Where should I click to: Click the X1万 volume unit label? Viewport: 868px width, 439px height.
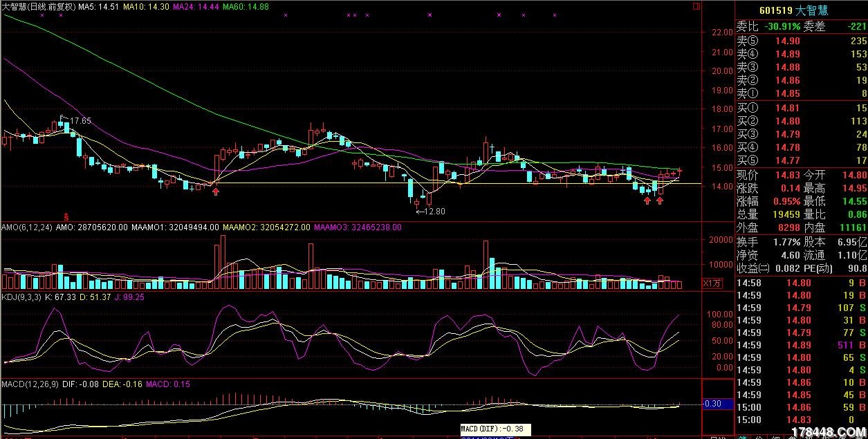[712, 283]
